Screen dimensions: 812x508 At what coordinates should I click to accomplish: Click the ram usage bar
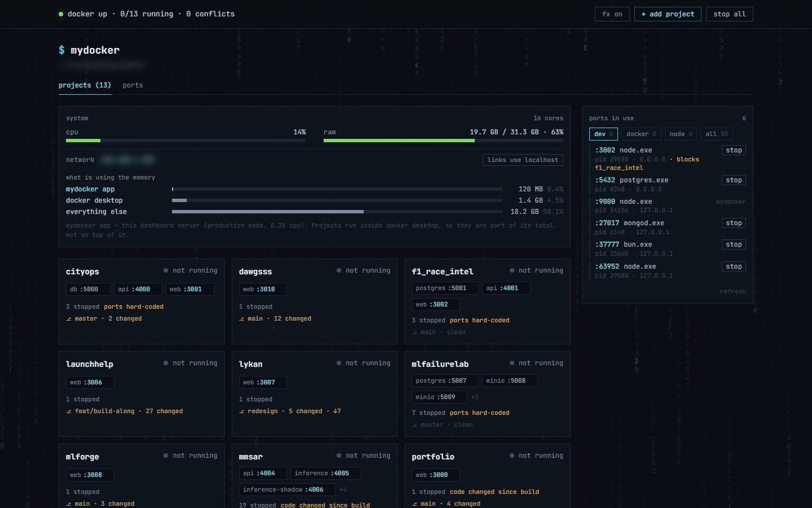tap(443, 141)
